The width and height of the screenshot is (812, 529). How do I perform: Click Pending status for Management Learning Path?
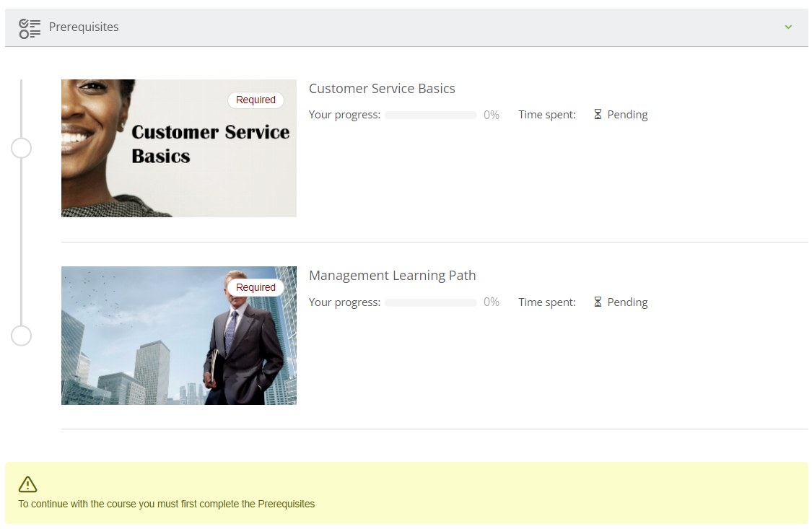(627, 302)
